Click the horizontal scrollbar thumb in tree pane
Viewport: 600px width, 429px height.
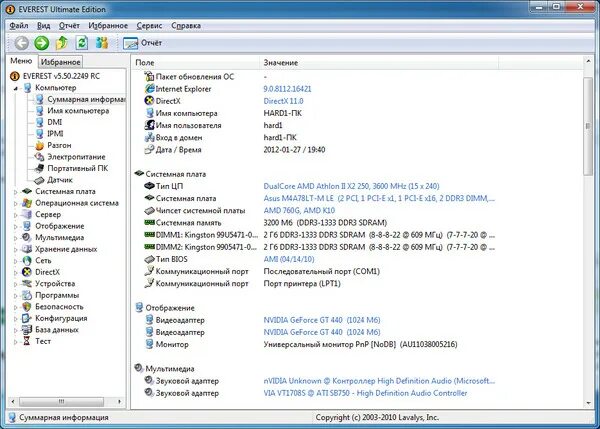[62, 401]
